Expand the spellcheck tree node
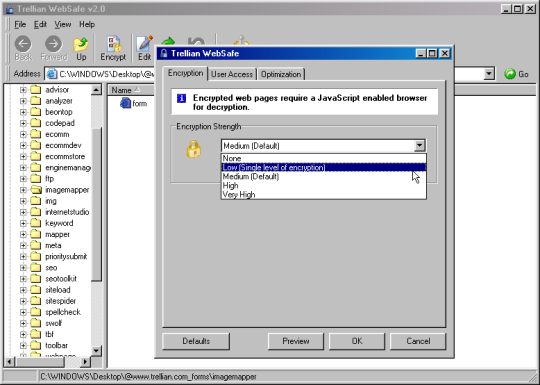The height and width of the screenshot is (385, 540). point(23,312)
